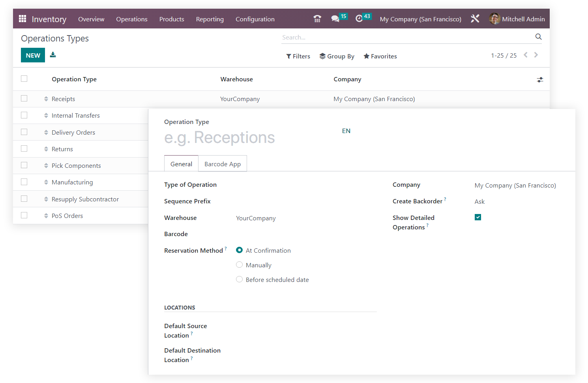588x383 pixels.
Task: Open the apps grid menu
Action: coord(22,19)
